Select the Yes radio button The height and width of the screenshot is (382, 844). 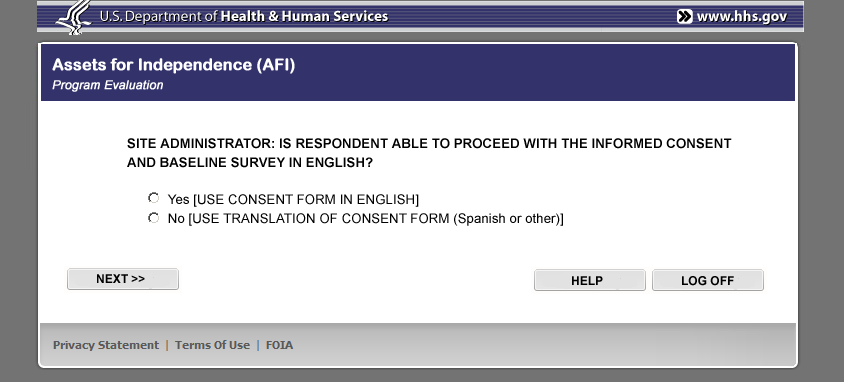pyautogui.click(x=153, y=199)
